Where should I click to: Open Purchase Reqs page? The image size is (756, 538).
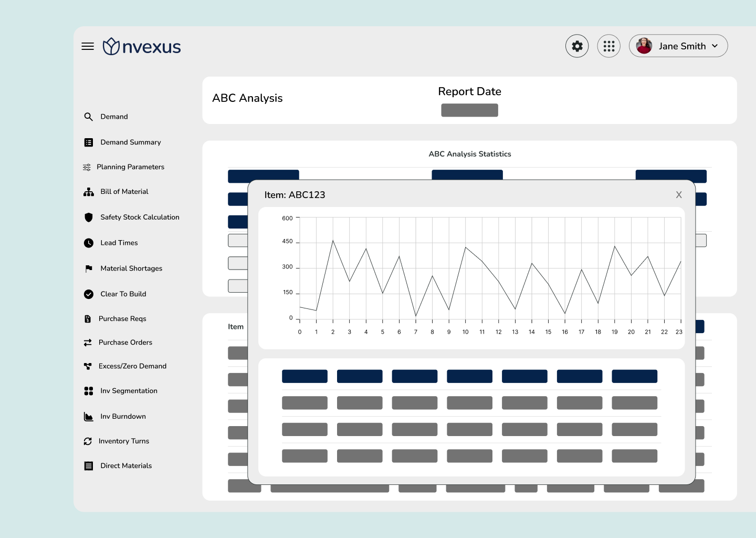[122, 319]
